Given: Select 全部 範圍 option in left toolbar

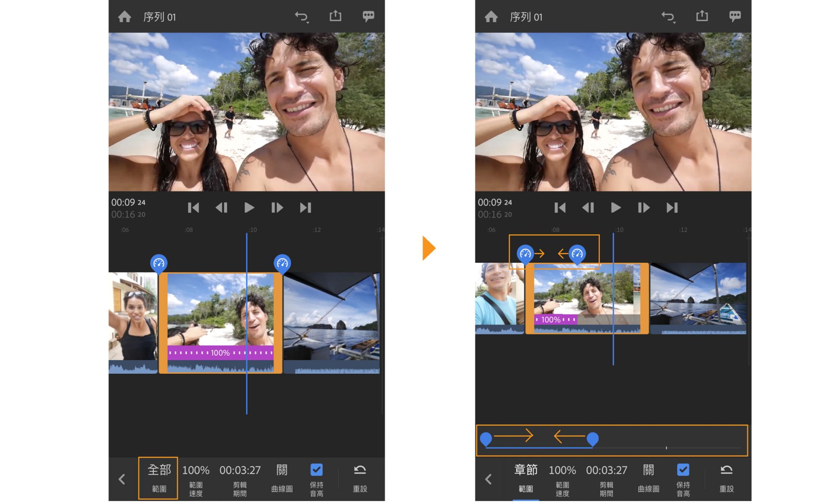Looking at the screenshot, I should (159, 478).
